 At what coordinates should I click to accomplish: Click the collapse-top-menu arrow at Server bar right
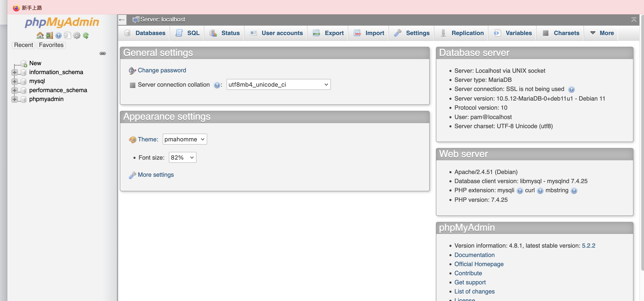[x=634, y=19]
